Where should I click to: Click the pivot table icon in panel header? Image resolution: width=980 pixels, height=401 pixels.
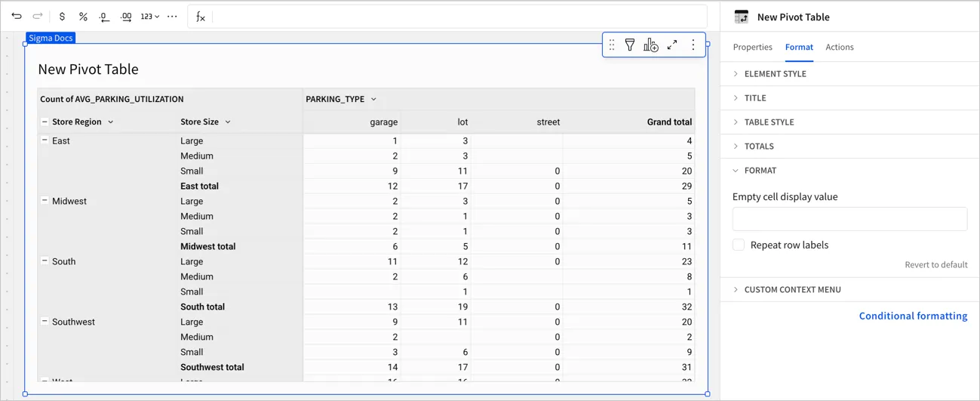click(x=742, y=17)
